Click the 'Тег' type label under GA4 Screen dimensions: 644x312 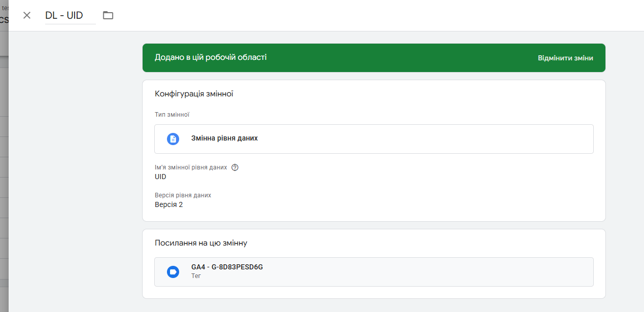196,276
